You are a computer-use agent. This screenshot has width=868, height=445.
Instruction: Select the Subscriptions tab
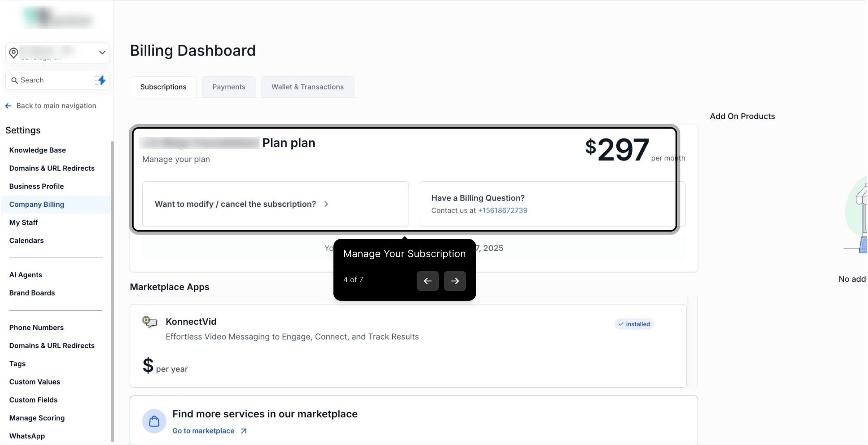[x=163, y=87]
